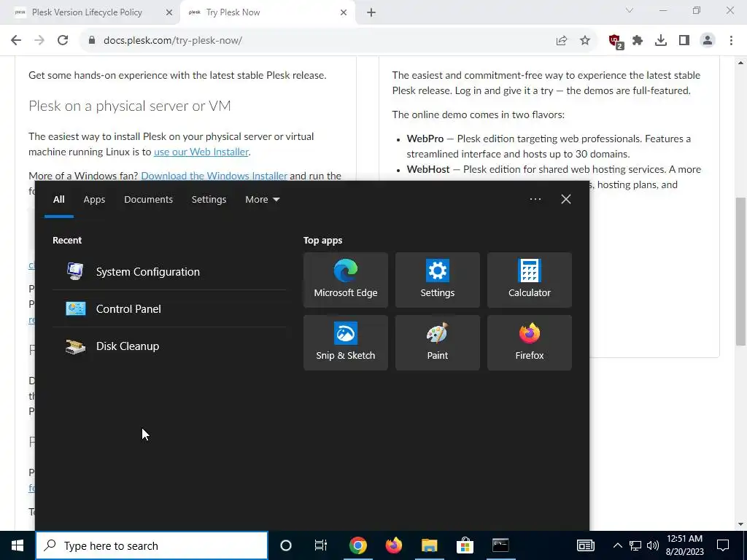The height and width of the screenshot is (560, 747).
Task: Open Command Prompt from taskbar
Action: pos(500,545)
